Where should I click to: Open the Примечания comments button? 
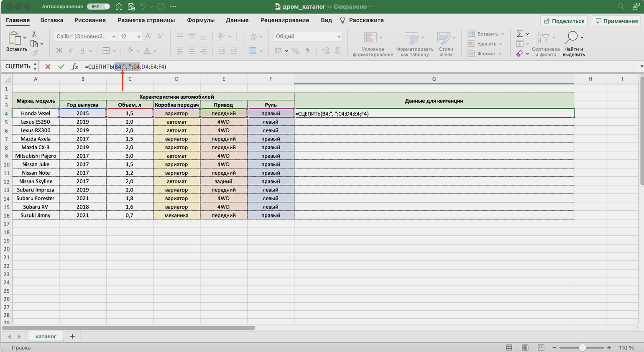coord(617,21)
